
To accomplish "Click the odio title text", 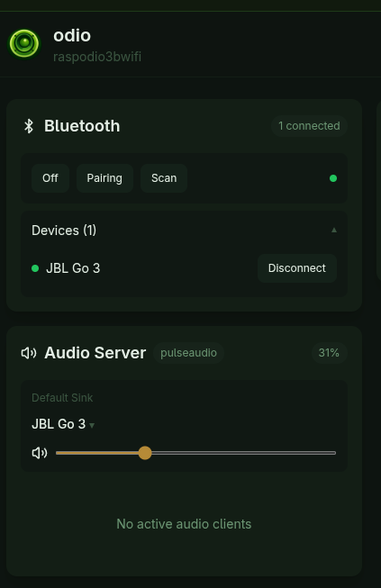I will 72,36.
